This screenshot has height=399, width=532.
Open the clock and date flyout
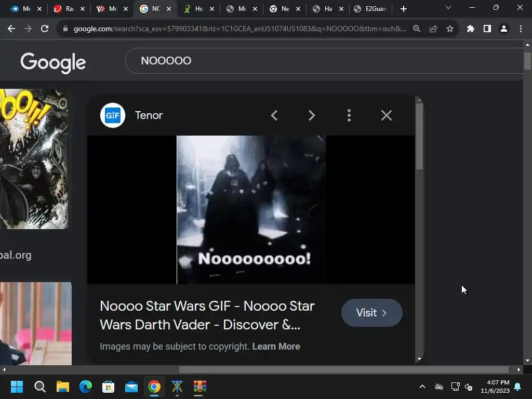pos(495,387)
